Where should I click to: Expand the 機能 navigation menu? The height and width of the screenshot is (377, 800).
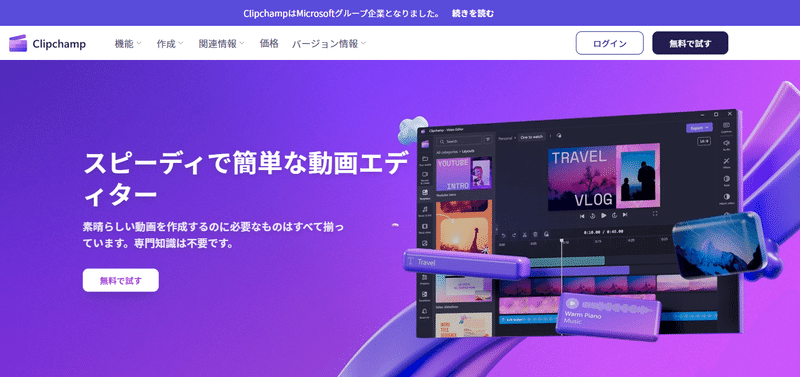128,44
